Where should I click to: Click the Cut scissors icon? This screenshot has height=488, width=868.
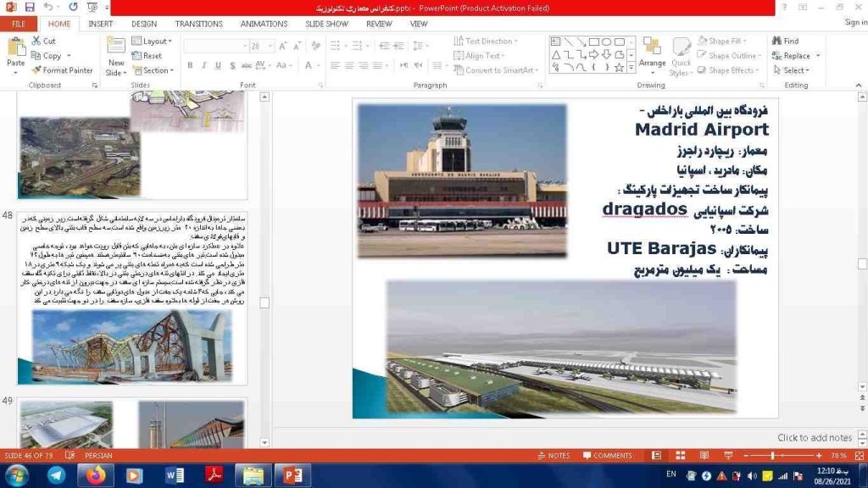pyautogui.click(x=36, y=41)
